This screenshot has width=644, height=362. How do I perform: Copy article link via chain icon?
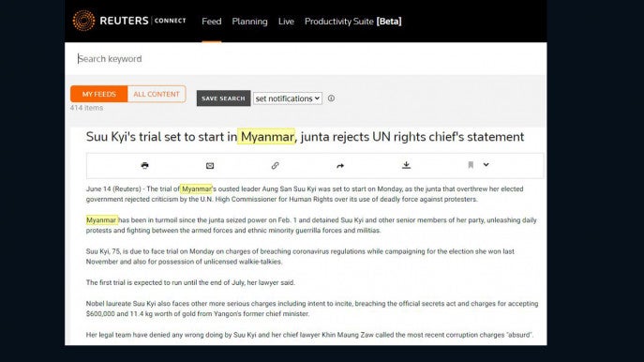tap(276, 166)
